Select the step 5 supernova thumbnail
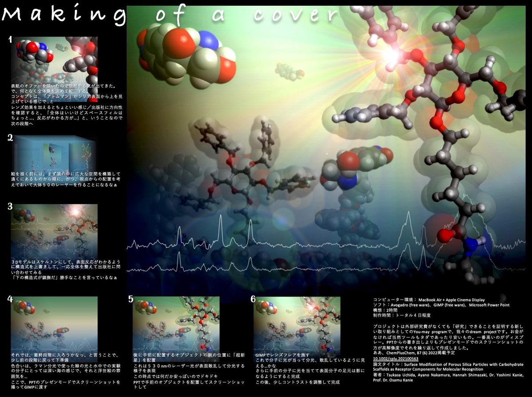 (176, 323)
